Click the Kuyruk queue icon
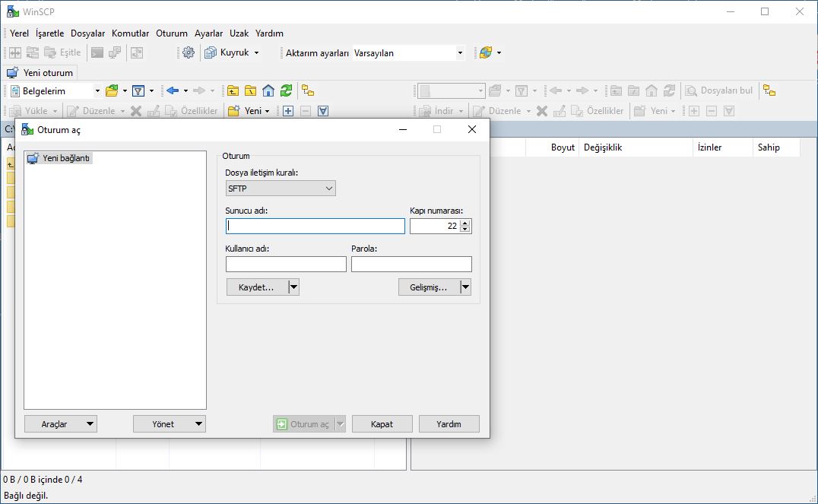 pos(211,52)
